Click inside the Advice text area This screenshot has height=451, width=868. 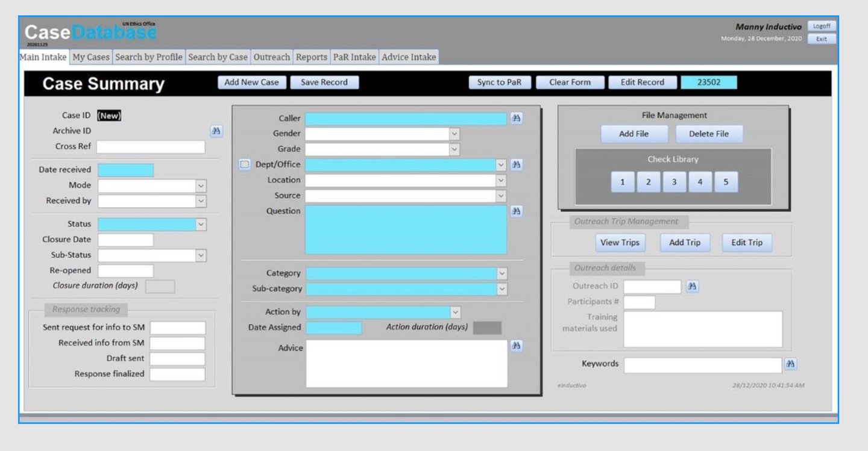click(x=406, y=364)
